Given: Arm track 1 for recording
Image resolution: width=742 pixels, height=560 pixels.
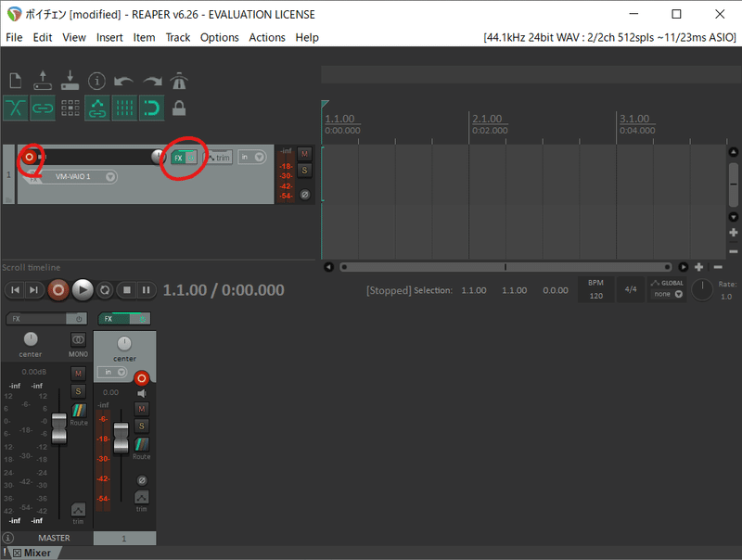Looking at the screenshot, I should 30,157.
